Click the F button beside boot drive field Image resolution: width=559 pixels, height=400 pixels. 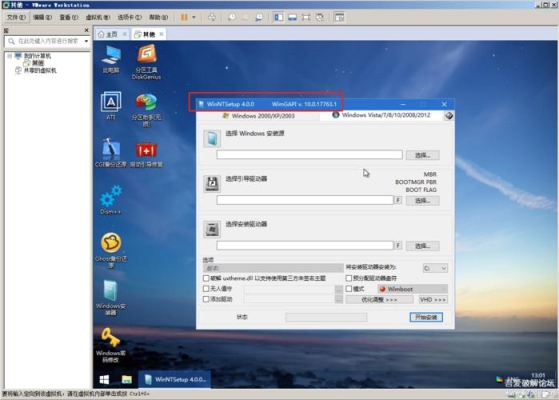click(398, 200)
